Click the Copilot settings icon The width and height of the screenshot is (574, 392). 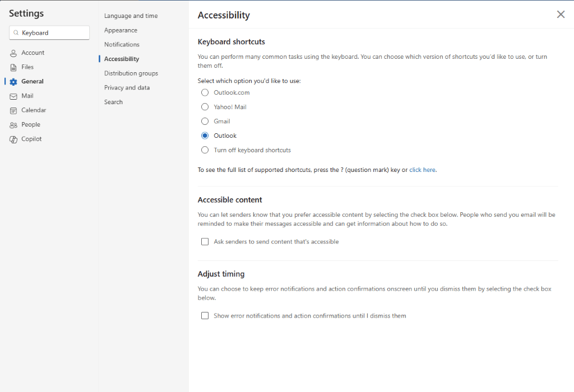(x=12, y=139)
